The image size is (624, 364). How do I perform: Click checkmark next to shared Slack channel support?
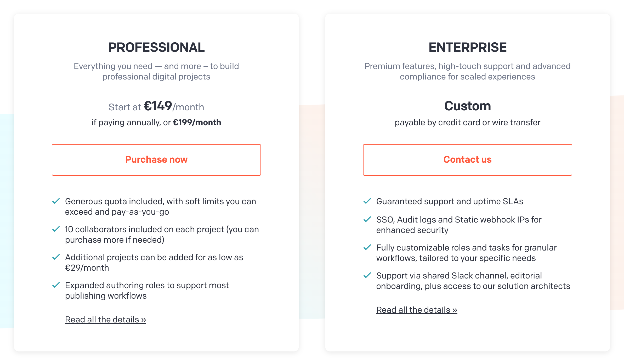pos(367,275)
